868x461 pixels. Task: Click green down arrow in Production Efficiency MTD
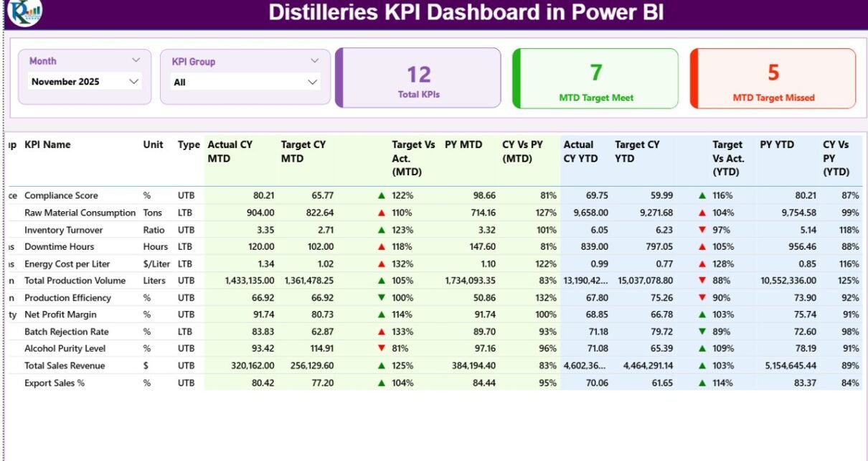[382, 298]
